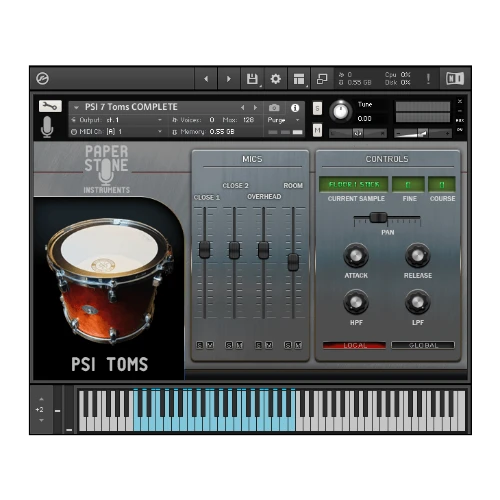Click the FLOOR 1 STICK current sample display
This screenshot has height=500, width=500.
point(354,185)
